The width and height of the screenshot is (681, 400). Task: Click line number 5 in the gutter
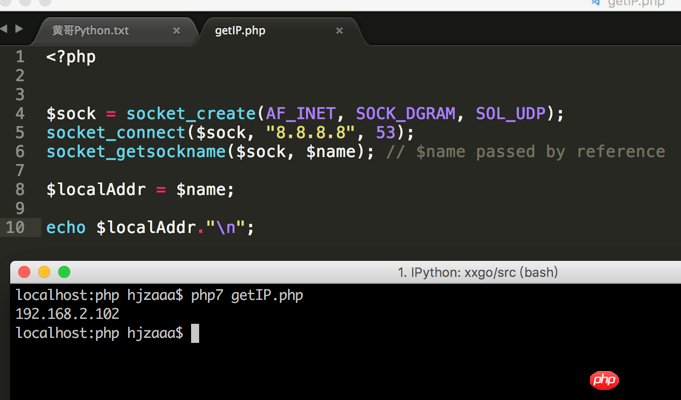[x=20, y=132]
